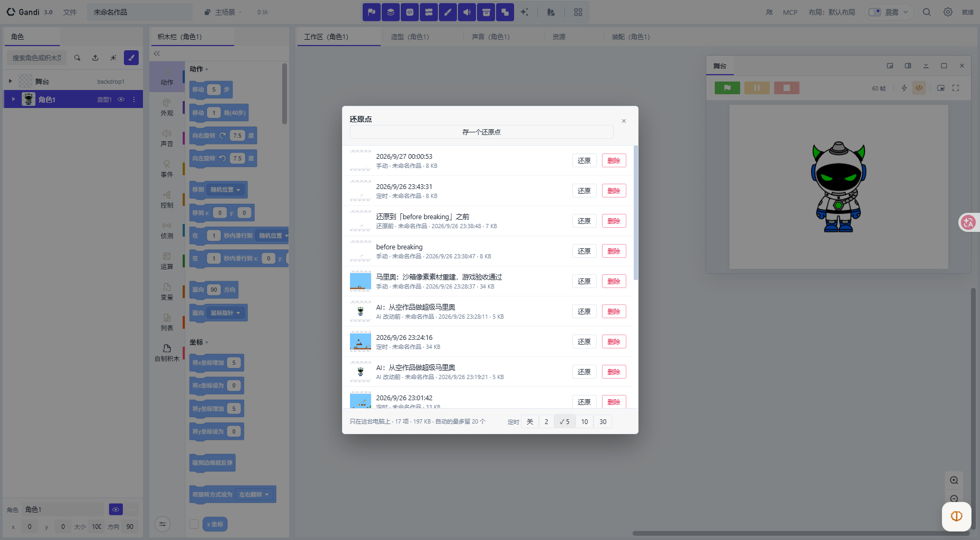Set auto-save timer to 30

click(x=603, y=421)
